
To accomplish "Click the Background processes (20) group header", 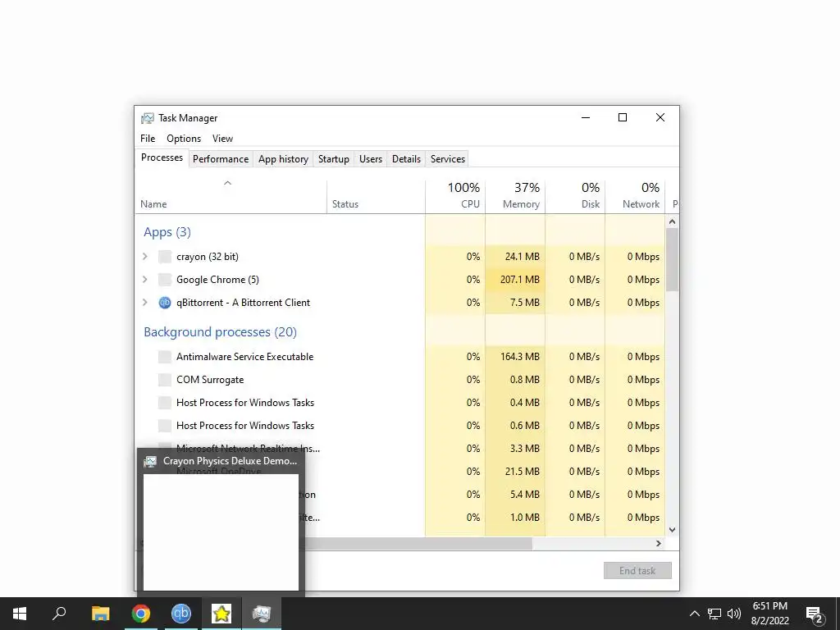I will pyautogui.click(x=220, y=332).
